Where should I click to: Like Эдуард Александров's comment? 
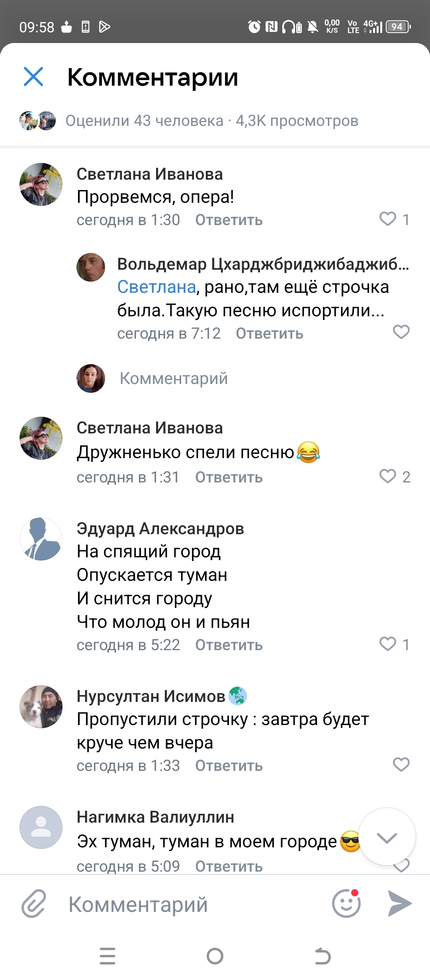pos(388,644)
